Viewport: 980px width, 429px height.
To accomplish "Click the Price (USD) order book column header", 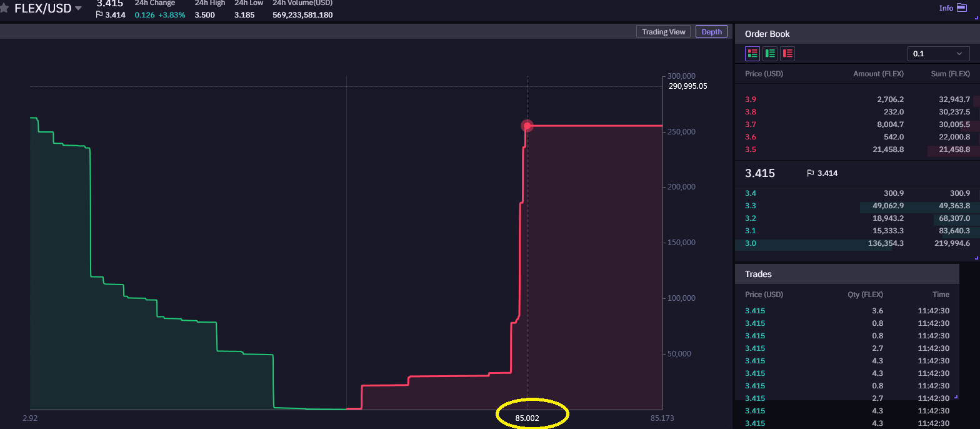I will [764, 74].
